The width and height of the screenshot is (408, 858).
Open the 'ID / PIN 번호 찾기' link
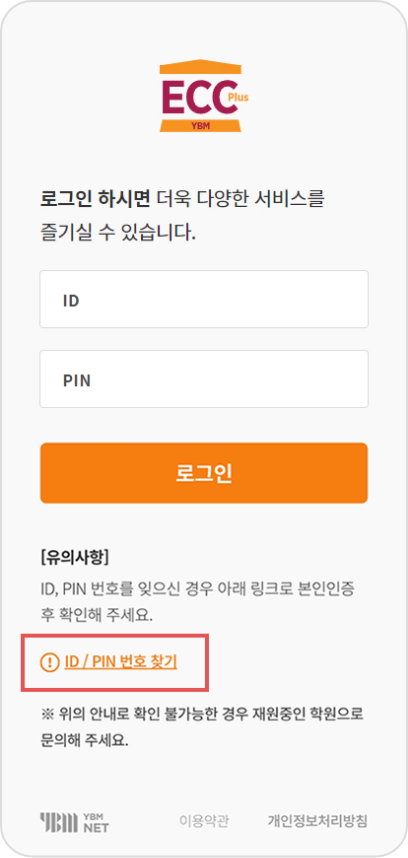121,662
